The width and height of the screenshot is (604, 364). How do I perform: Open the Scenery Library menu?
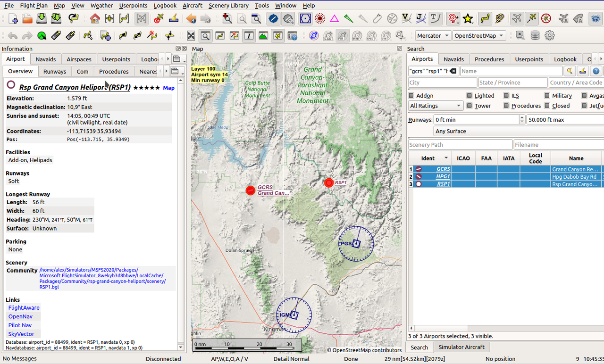(228, 6)
